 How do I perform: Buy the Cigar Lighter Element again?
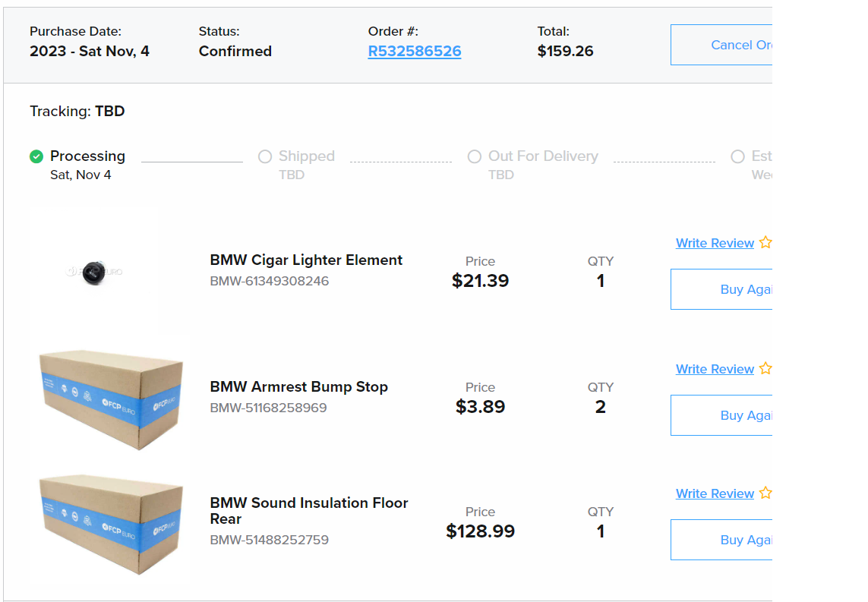tap(721, 289)
